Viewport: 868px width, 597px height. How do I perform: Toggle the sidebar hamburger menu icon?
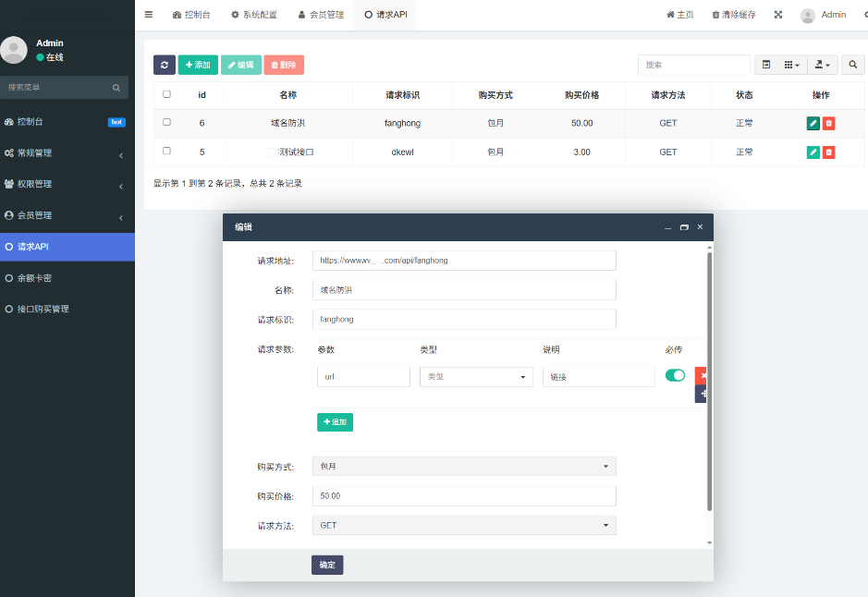148,15
